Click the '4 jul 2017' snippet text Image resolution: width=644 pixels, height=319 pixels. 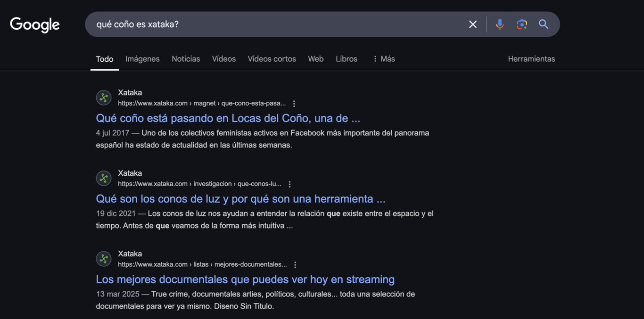click(112, 133)
